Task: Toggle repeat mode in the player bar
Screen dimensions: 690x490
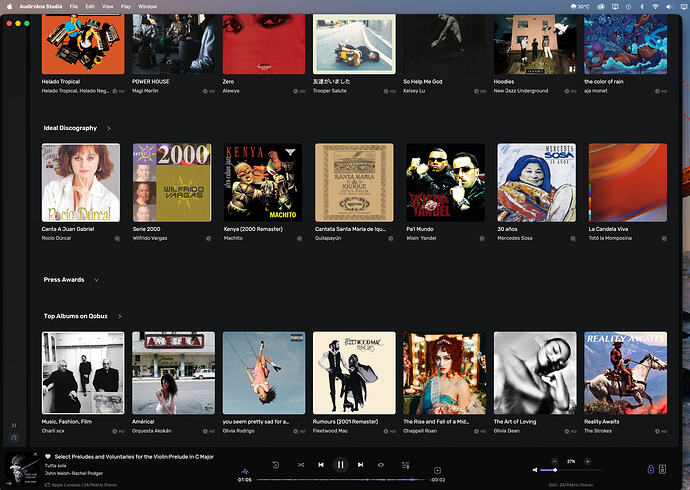Action: point(381,464)
